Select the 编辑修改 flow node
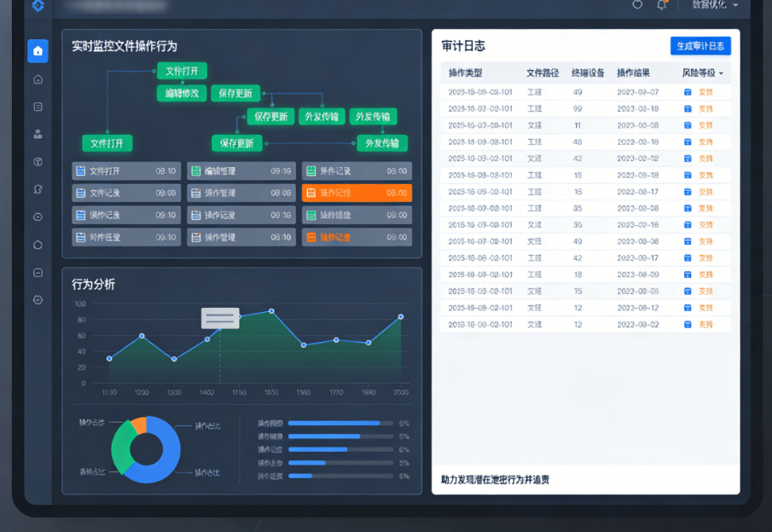 [x=182, y=93]
